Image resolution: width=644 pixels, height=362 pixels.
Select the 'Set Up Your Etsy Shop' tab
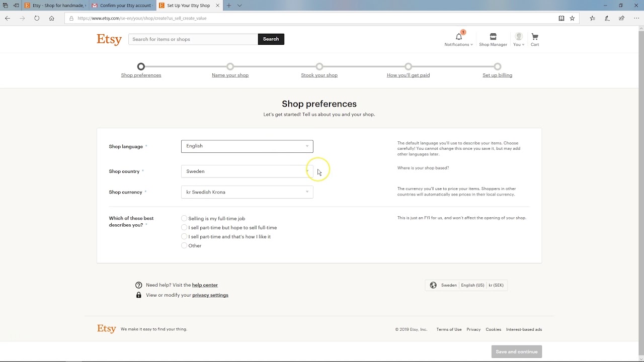click(189, 6)
